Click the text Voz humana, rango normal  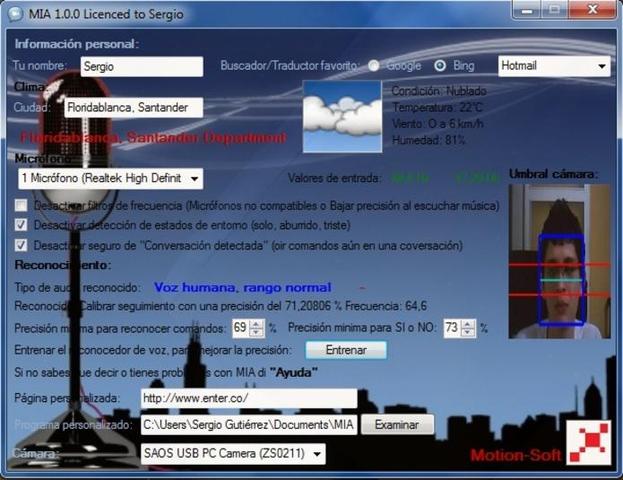click(x=242, y=287)
